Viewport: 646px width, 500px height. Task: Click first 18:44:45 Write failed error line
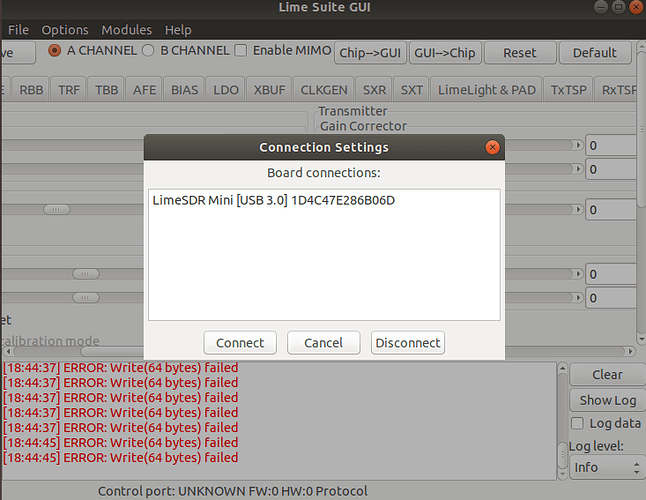point(121,442)
